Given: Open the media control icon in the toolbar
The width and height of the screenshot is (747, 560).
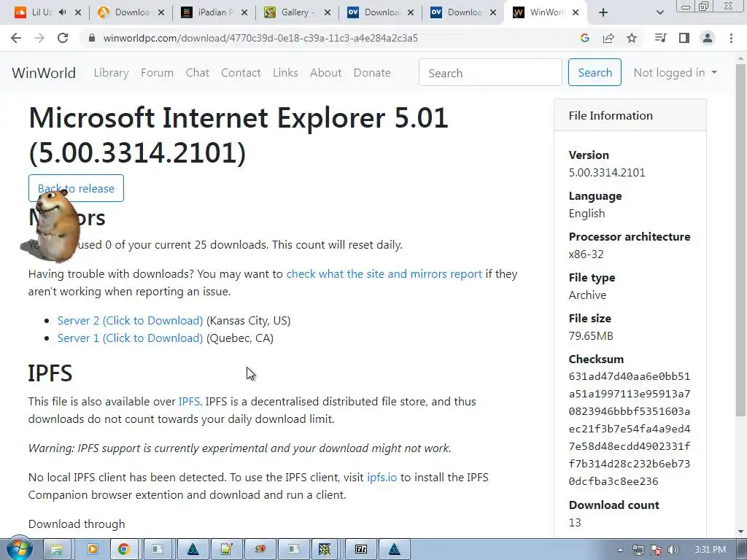Looking at the screenshot, I should [660, 38].
